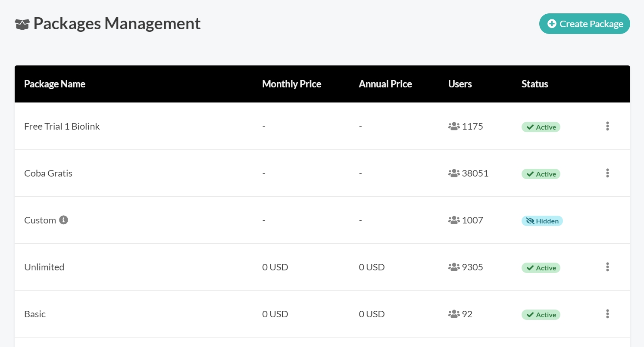The width and height of the screenshot is (644, 347).
Task: Click the users icon in Free Trial row
Action: (x=454, y=127)
